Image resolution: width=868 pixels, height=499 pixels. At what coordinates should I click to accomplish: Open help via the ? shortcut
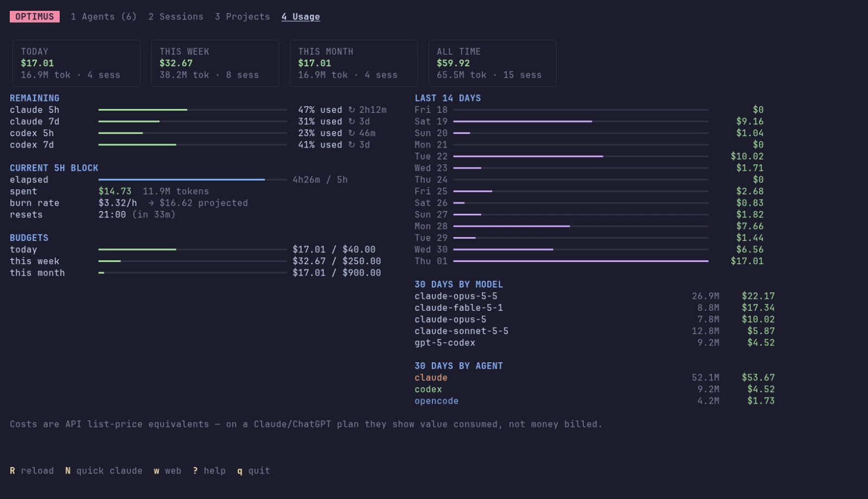tap(209, 471)
